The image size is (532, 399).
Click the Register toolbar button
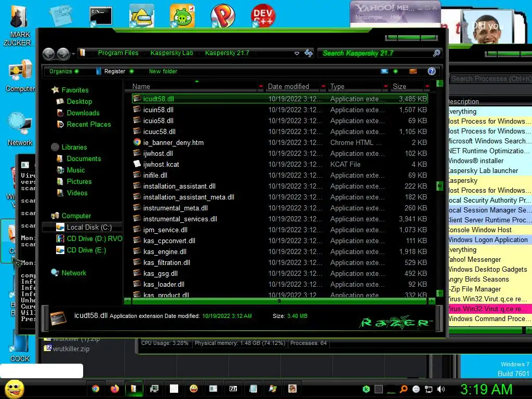pyautogui.click(x=114, y=71)
